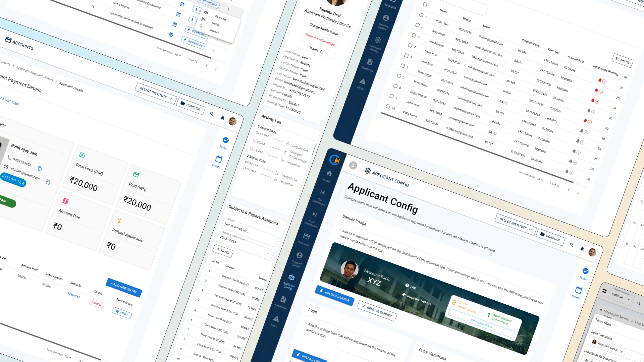This screenshot has height=362, width=644.
Task: Open the rows-per-page dropdown under the Download list
Action: [x=178, y=55]
